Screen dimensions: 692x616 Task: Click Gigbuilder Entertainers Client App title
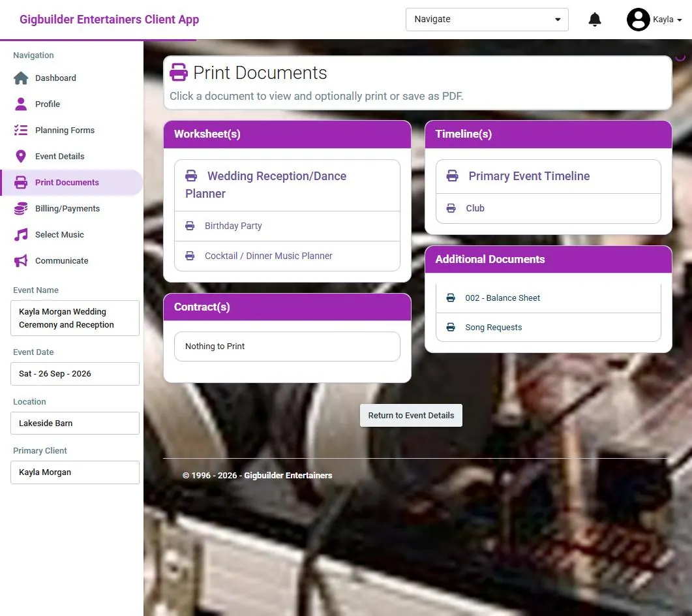coord(110,20)
